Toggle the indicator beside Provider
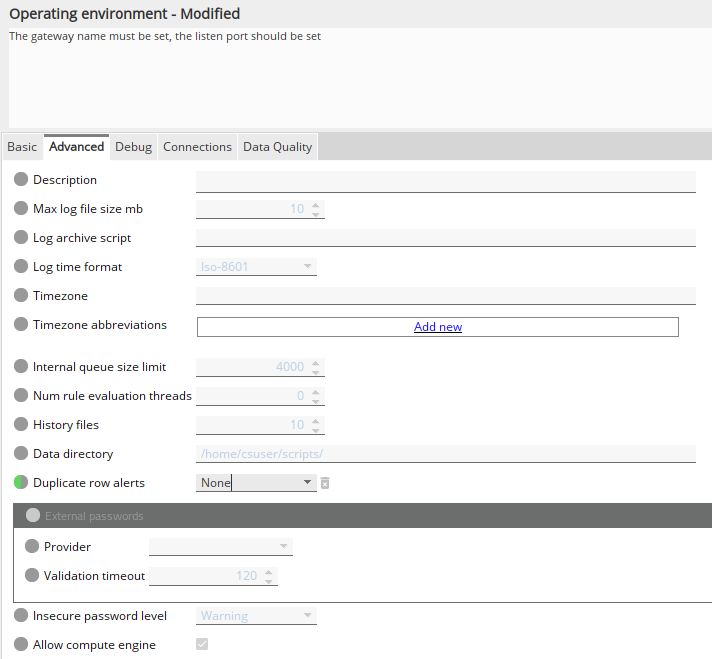Viewport: 712px width, 659px height. pyautogui.click(x=32, y=547)
